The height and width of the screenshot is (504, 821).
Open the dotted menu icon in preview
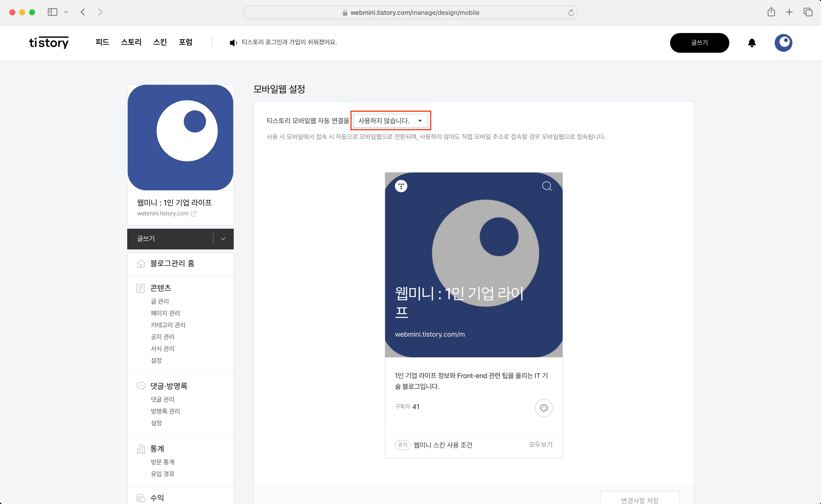point(401,186)
